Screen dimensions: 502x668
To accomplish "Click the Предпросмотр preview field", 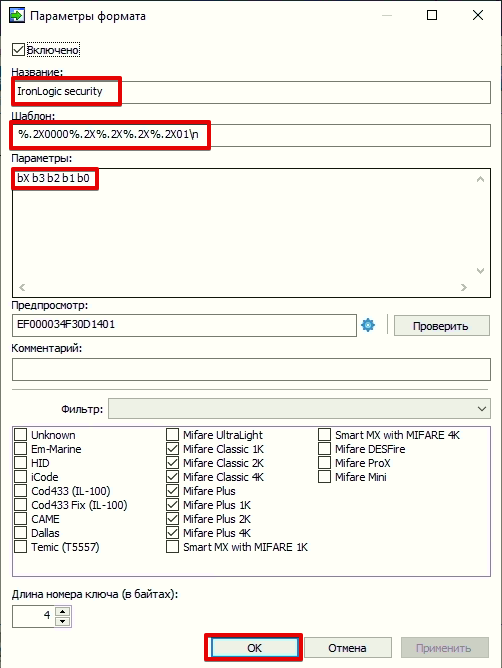I will click(184, 325).
